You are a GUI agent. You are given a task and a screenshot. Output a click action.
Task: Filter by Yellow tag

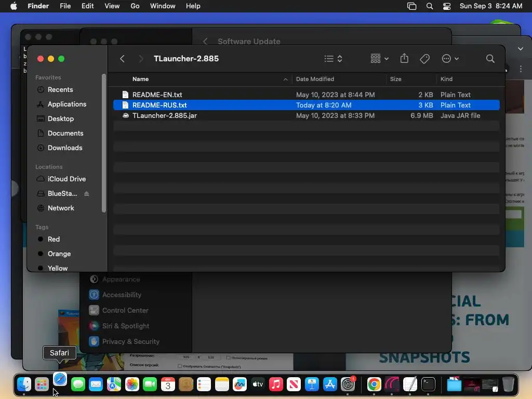tap(57, 268)
